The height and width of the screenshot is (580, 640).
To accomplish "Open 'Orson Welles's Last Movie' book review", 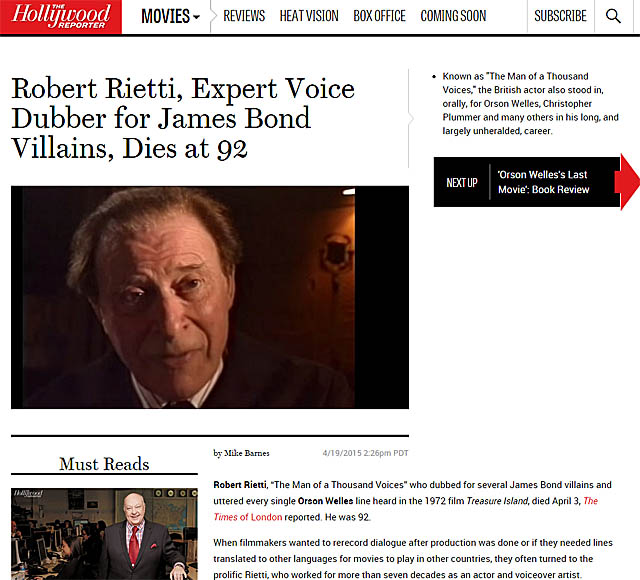I will click(543, 182).
